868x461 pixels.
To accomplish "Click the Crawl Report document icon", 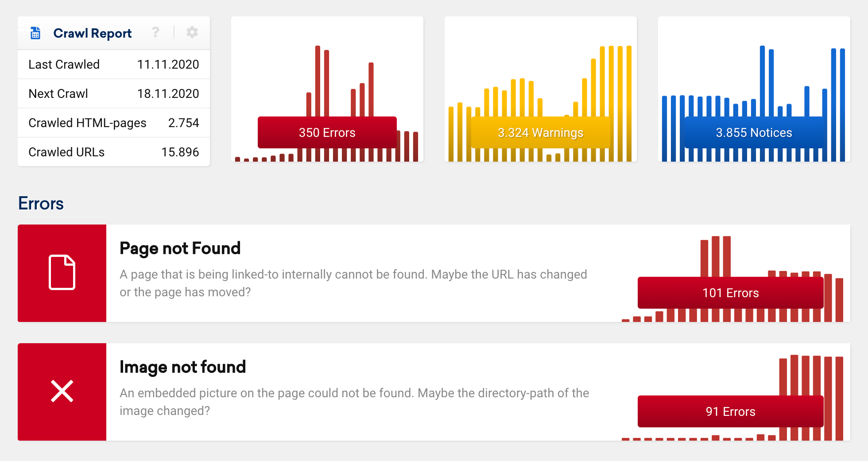I will [35, 33].
